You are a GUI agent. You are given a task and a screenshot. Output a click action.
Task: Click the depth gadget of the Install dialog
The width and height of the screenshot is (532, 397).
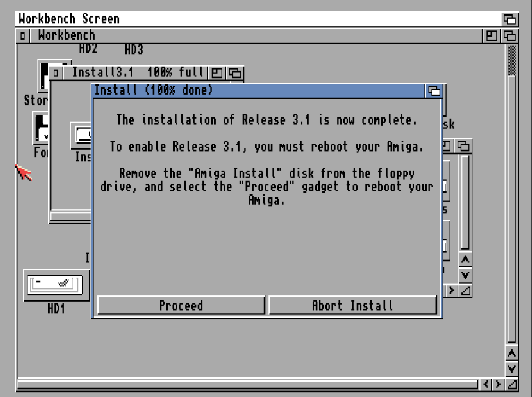(434, 91)
